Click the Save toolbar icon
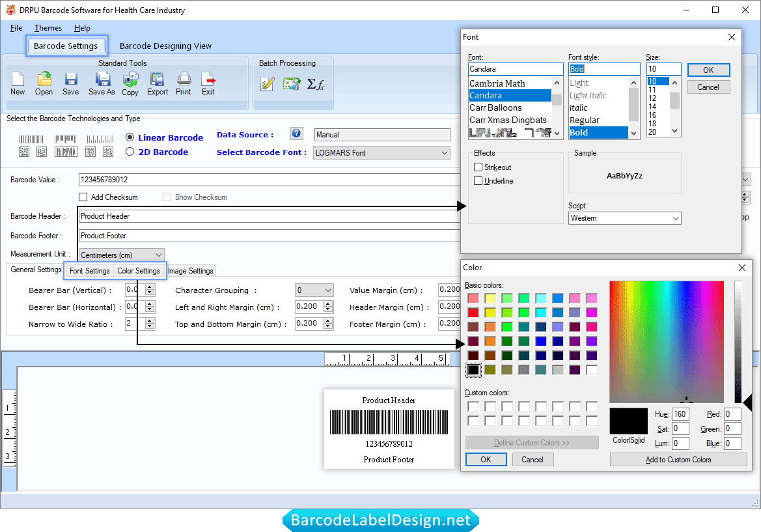Image resolution: width=761 pixels, height=532 pixels. 71,83
